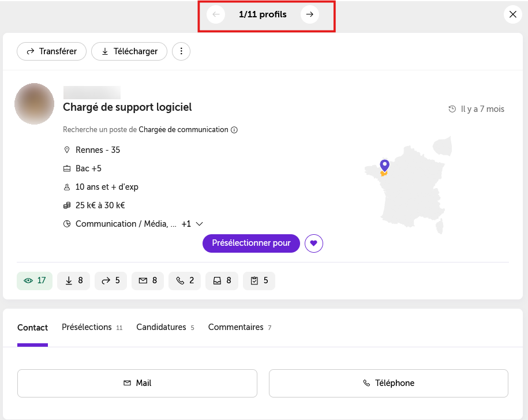The width and height of the screenshot is (528, 420).
Task: Go to the next profile arrow
Action: coord(309,14)
